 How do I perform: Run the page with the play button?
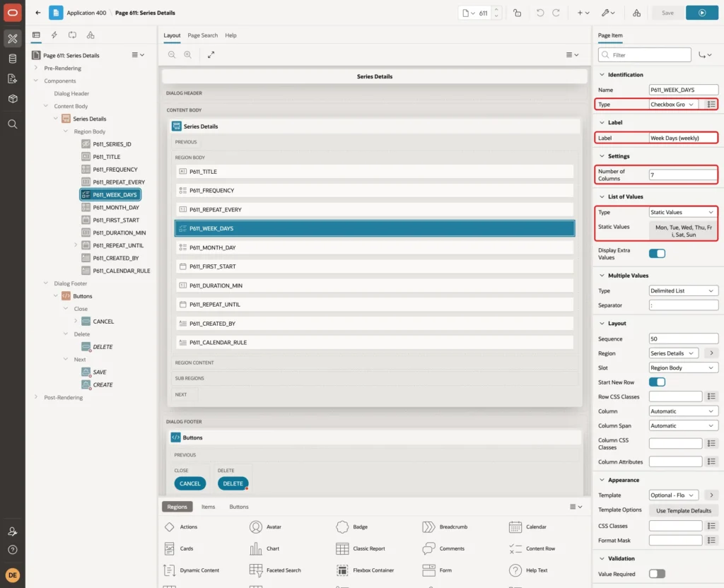tap(702, 13)
